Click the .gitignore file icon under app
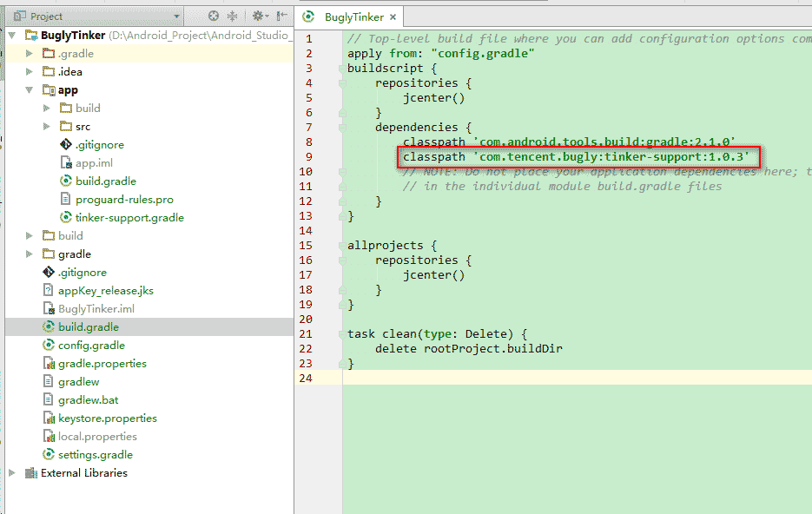Viewport: 812px width, 514px height. coord(66,144)
